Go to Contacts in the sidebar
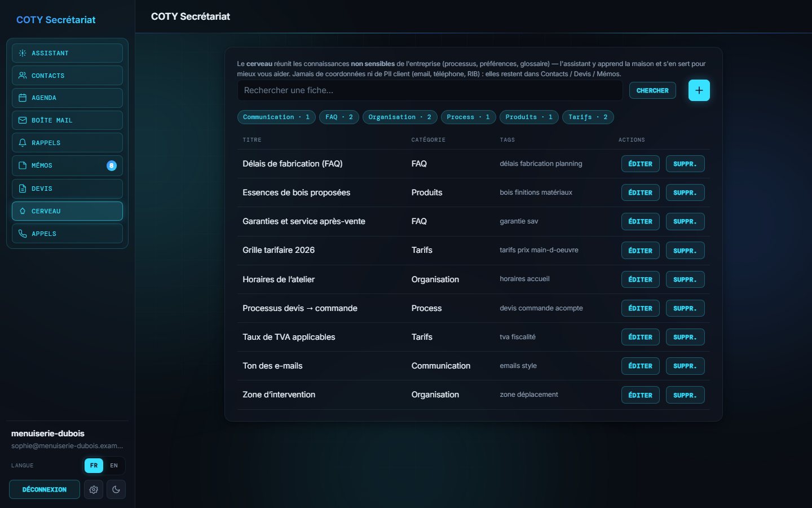 pos(67,76)
